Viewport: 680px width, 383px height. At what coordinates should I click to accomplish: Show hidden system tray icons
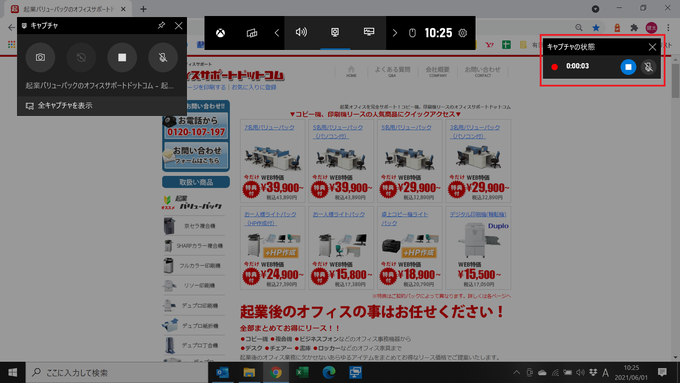(517, 373)
